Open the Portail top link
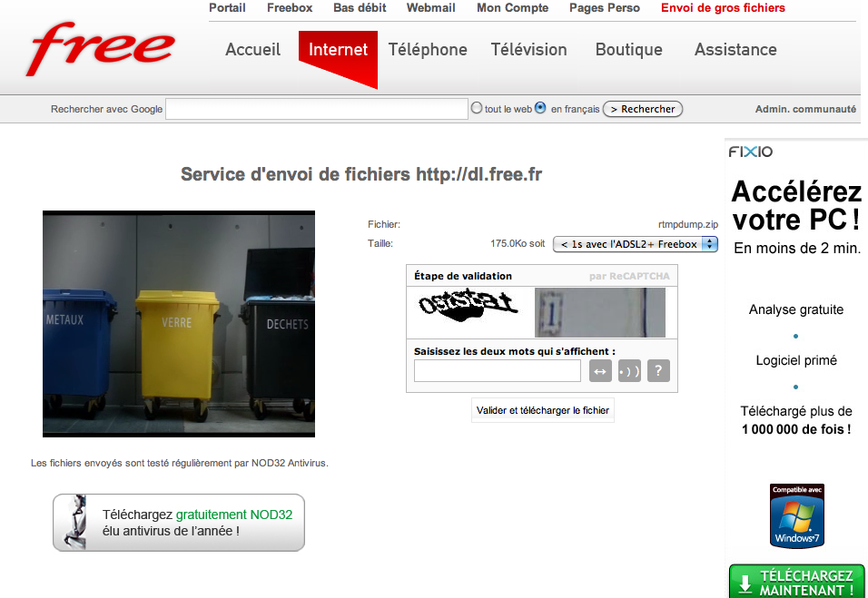Image resolution: width=868 pixels, height=598 pixels. [x=227, y=8]
